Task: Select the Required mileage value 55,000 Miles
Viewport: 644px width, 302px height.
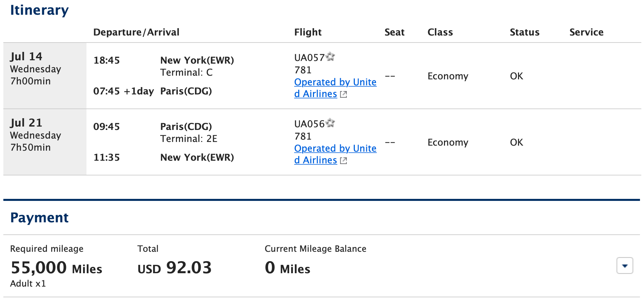Action: (x=56, y=267)
